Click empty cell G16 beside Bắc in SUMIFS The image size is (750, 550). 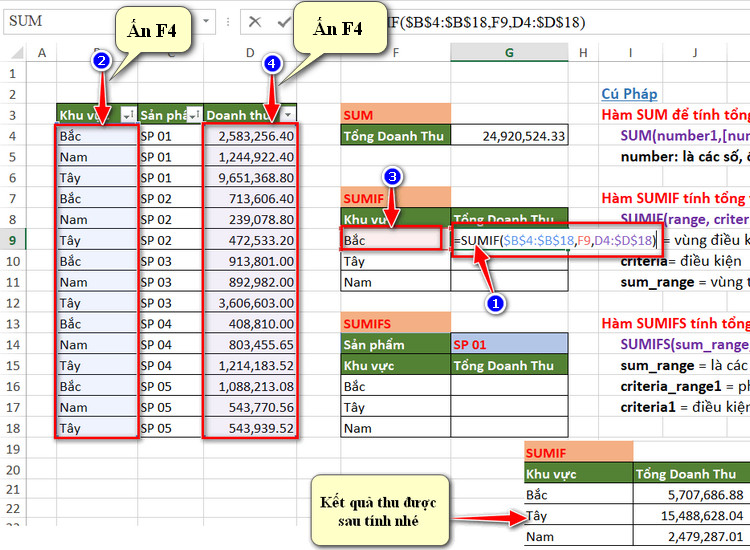point(509,386)
